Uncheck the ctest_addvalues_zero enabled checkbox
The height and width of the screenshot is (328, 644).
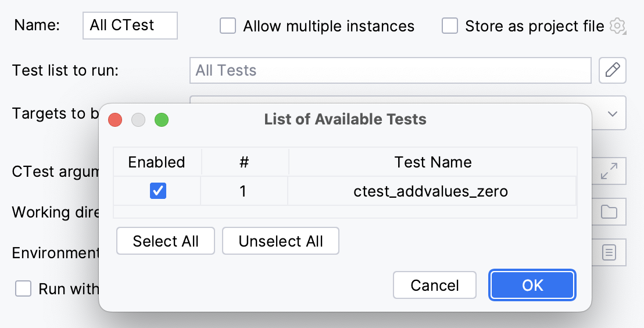158,191
